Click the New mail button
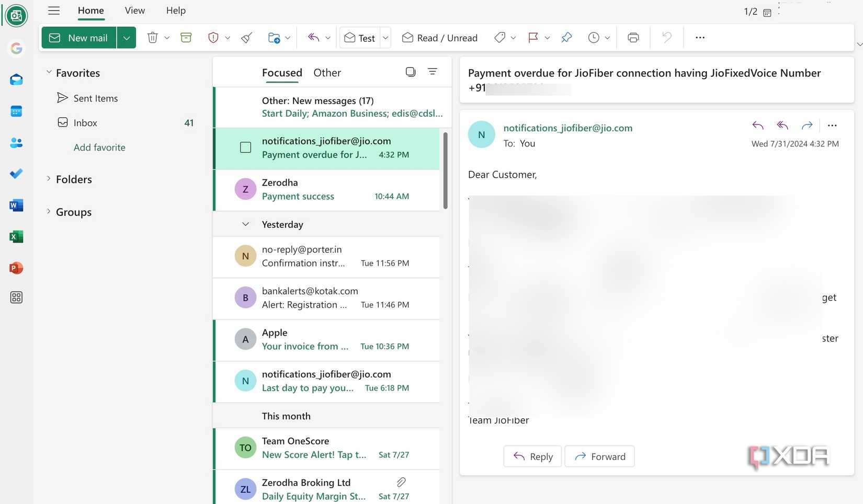 (x=79, y=38)
